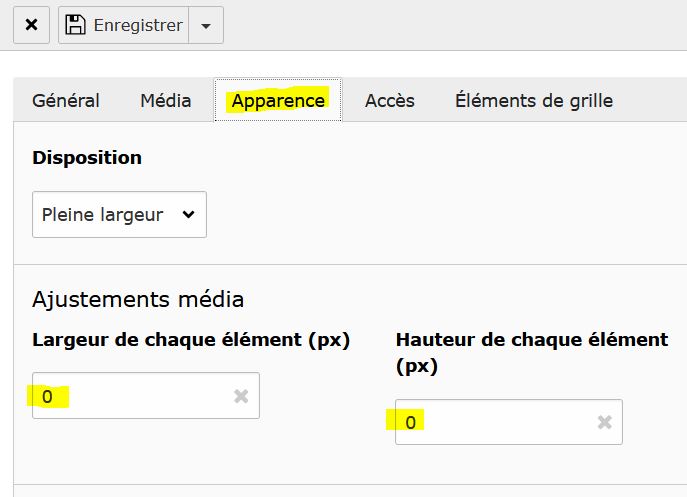Click the highlighted 0 value in width field
This screenshot has height=497, width=687.
pyautogui.click(x=48, y=397)
